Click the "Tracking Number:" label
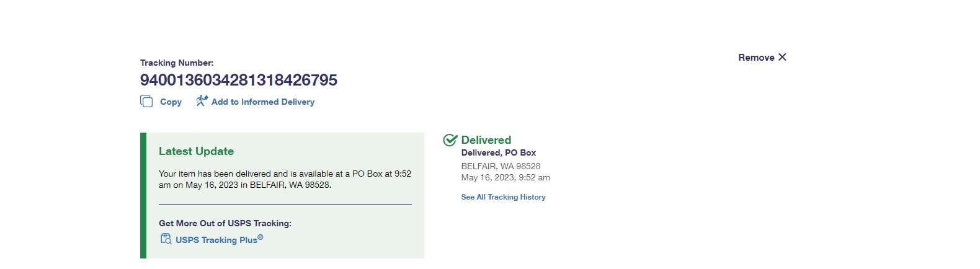 point(177,63)
